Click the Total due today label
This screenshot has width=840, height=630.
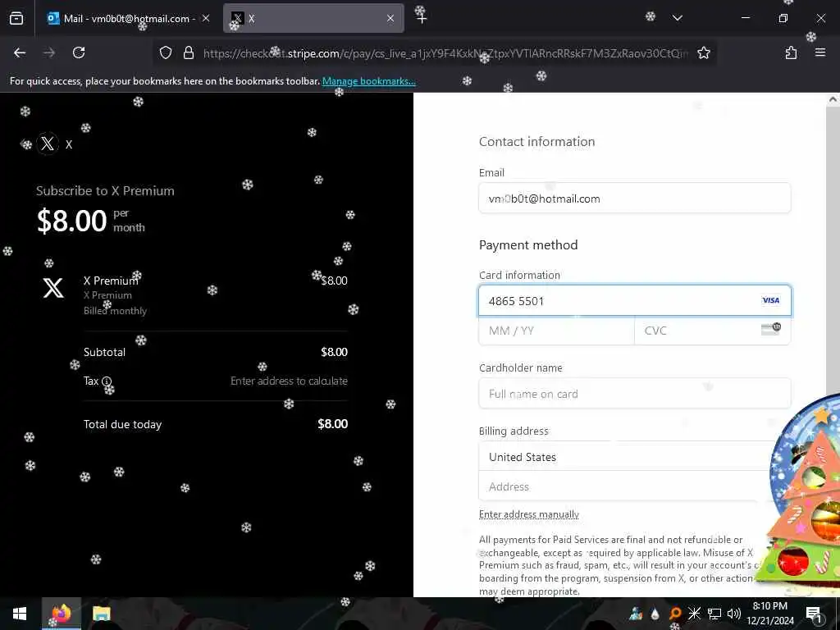pos(123,424)
